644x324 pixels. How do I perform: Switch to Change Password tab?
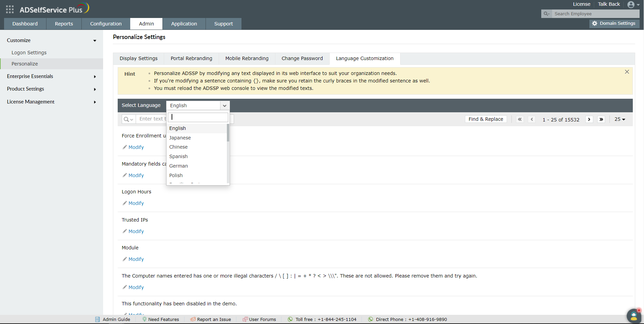[x=302, y=58]
